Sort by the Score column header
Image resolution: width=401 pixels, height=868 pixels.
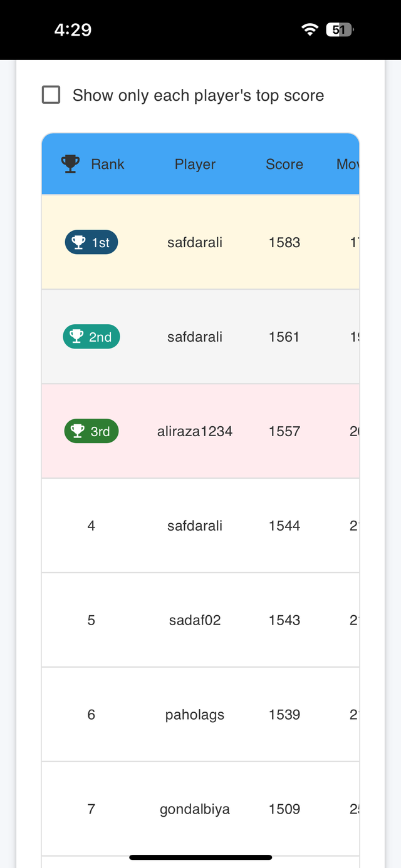pos(284,165)
